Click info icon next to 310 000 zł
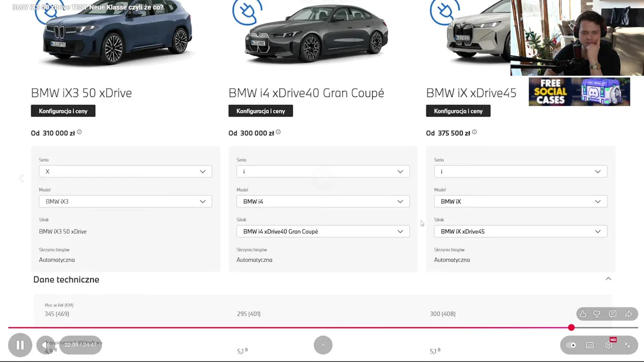 79,132
